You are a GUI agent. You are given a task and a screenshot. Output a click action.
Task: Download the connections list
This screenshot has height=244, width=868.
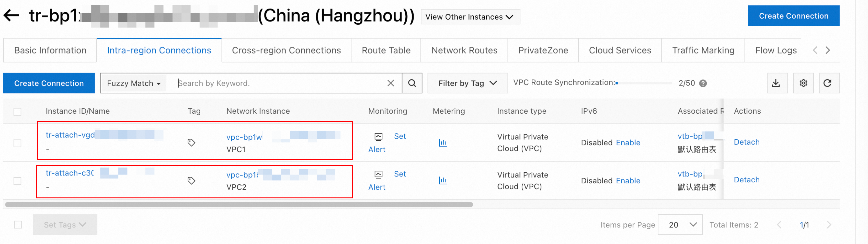tap(776, 83)
